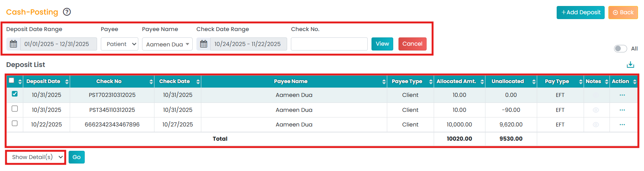This screenshot has width=644, height=171.
Task: Sort by Deposit Date column header
Action: coord(43,81)
